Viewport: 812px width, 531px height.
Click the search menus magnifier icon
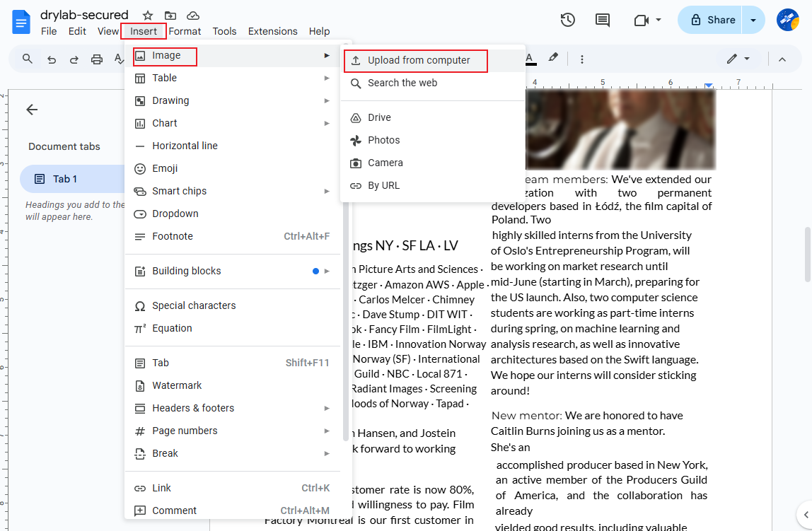28,59
